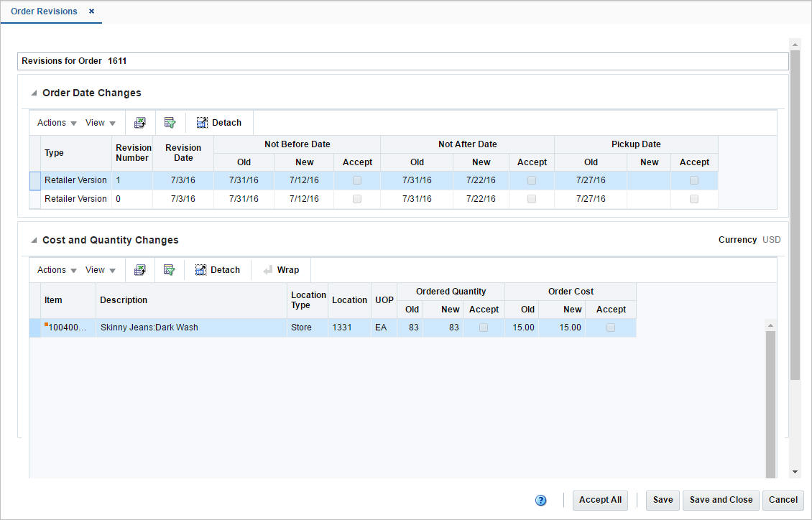Click Query by Example filter icon in Order Date Changes
Screen dimensions: 812x520
(170, 123)
